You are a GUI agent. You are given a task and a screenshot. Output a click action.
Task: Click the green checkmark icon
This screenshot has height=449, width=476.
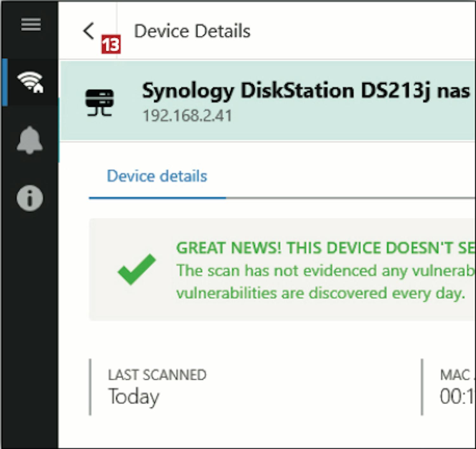click(x=136, y=269)
